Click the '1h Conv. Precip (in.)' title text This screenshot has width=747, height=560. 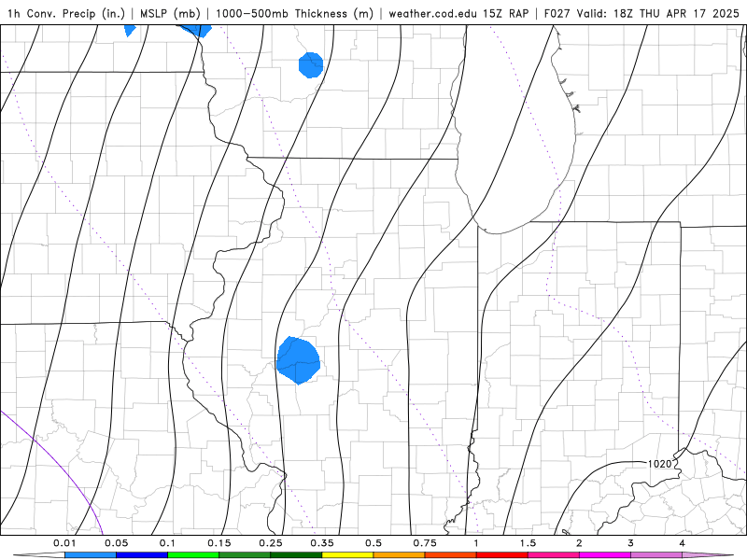tap(66, 13)
